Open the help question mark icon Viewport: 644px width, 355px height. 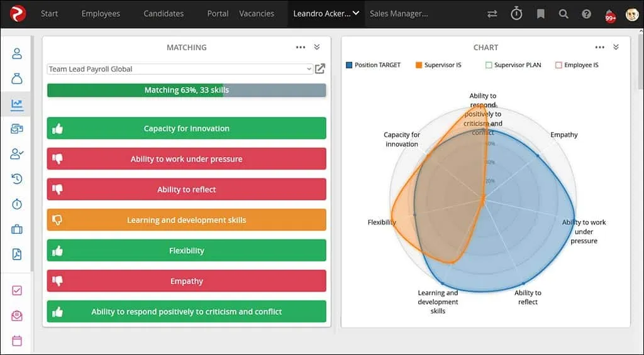[586, 14]
